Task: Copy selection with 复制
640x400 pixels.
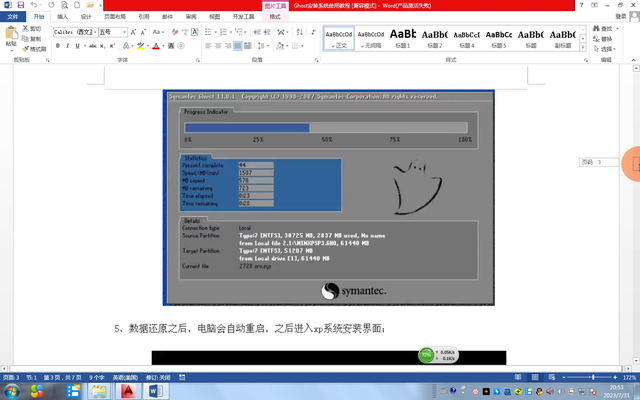Action: [x=31, y=39]
